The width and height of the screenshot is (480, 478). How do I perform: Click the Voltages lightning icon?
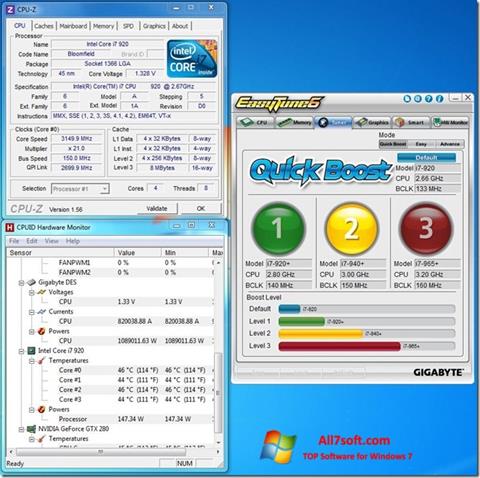tap(42, 292)
